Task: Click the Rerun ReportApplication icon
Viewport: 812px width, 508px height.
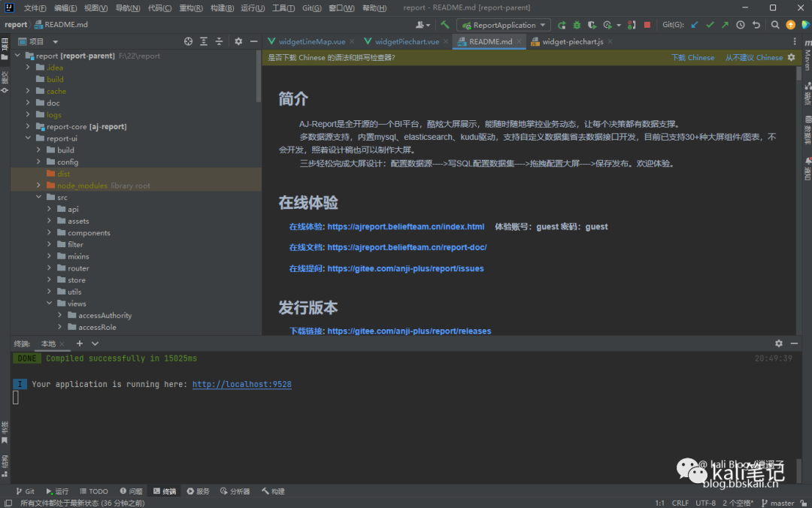Action: (562, 25)
